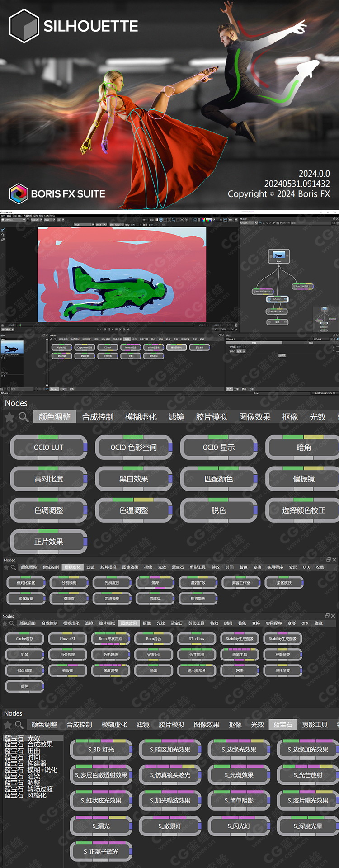Image resolution: width=339 pixels, height=868 pixels.
Task: Choose the S_简单阴影 node
Action: point(239,801)
